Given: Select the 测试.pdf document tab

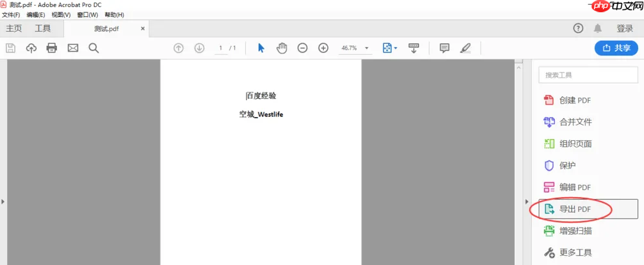Looking at the screenshot, I should (x=107, y=28).
